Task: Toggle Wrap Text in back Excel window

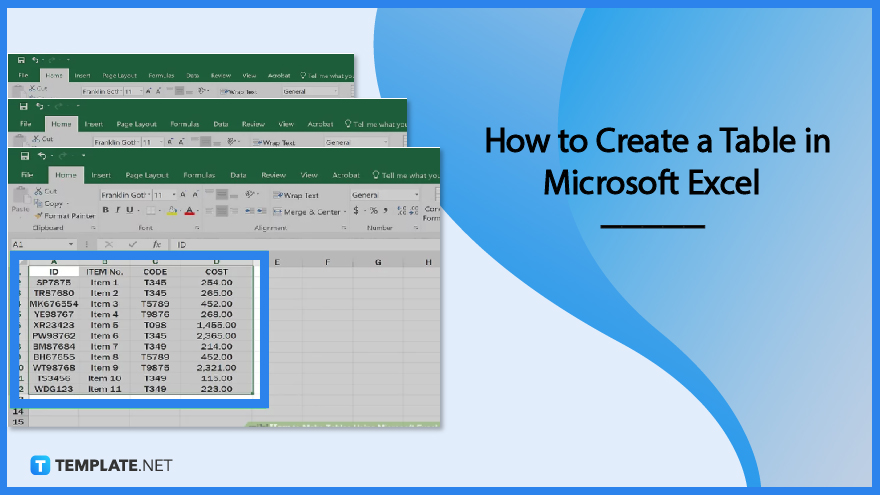Action: [239, 91]
